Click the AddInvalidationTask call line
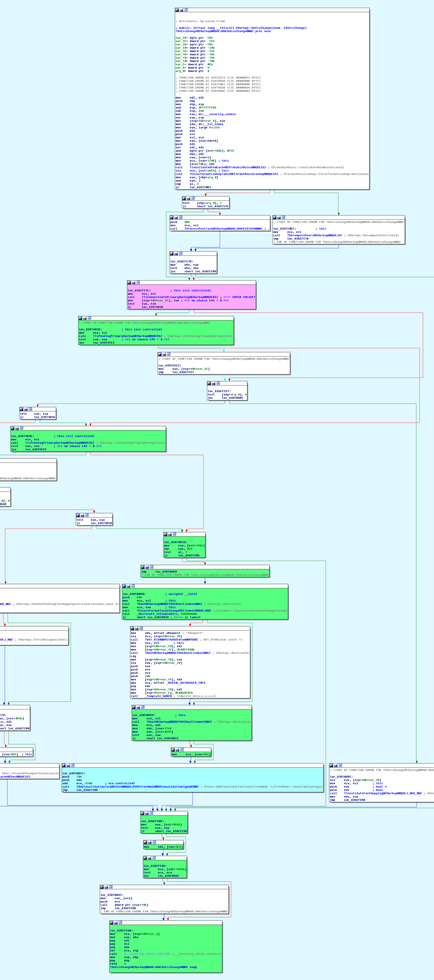 [193, 787]
